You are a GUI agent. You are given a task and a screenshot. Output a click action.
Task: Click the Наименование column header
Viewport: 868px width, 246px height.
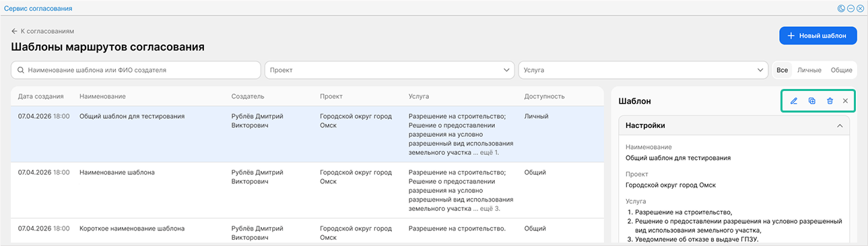point(102,96)
